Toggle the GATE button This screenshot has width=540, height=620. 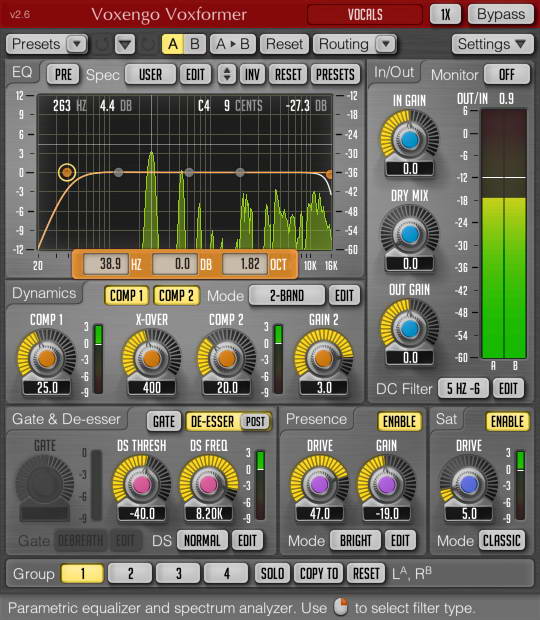[164, 422]
